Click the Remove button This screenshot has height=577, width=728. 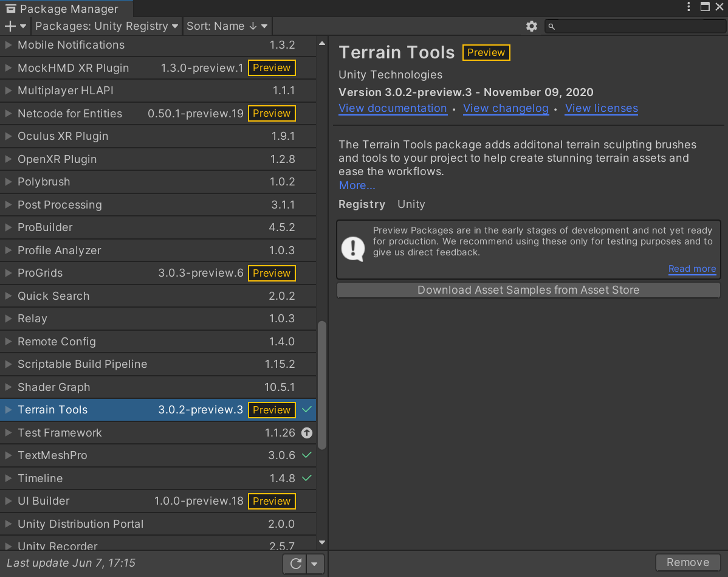tap(688, 562)
